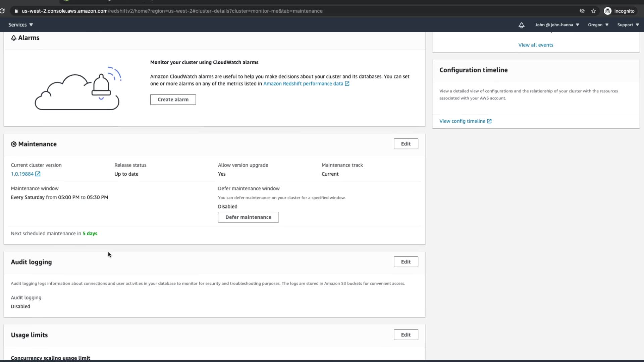The width and height of the screenshot is (644, 362).
Task: Bookmark page with star icon
Action: tap(593, 11)
